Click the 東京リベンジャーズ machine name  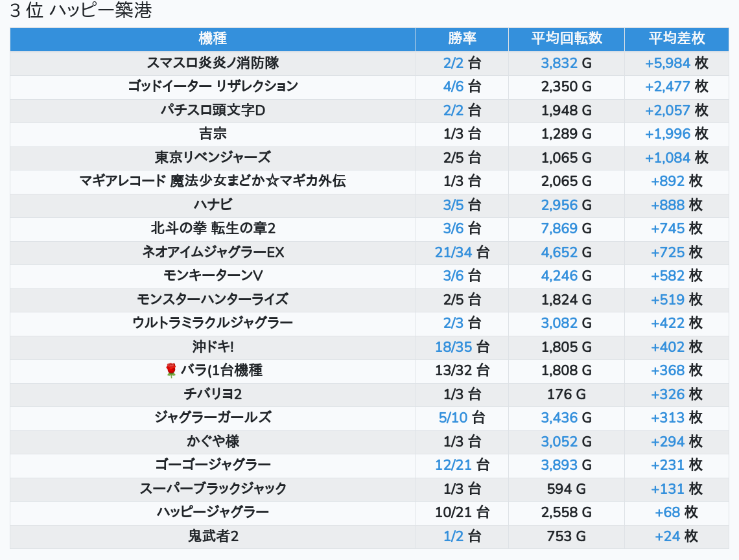(213, 157)
